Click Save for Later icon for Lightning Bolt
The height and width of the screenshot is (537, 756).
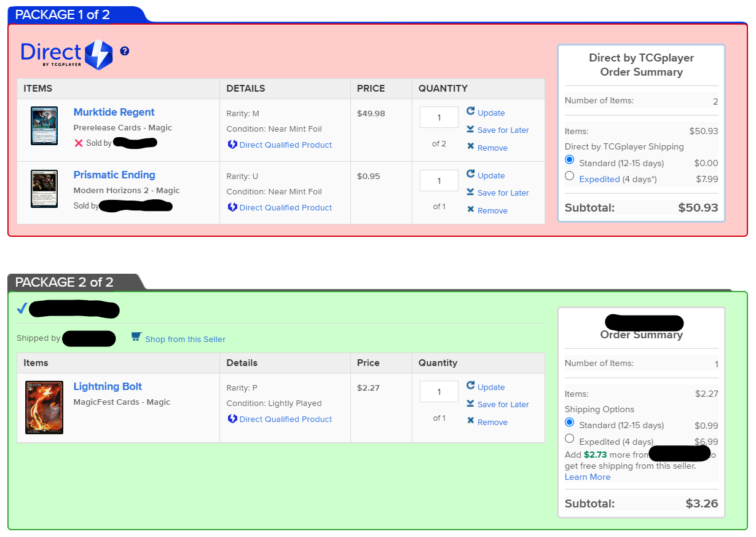470,404
